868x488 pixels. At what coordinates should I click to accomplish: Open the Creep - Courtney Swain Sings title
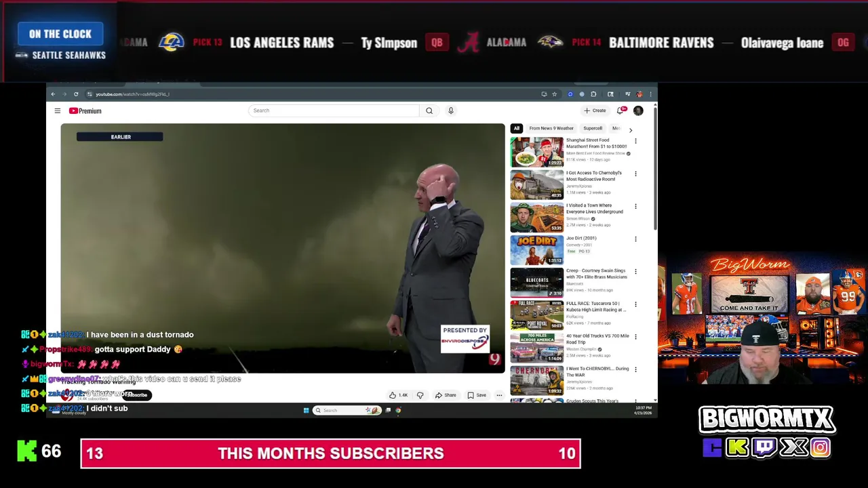click(597, 274)
